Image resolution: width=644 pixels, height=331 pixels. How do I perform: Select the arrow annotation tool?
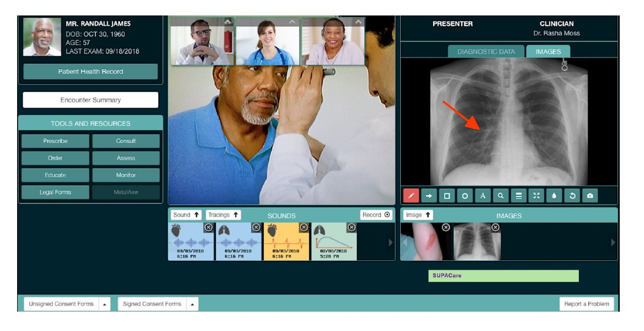[429, 196]
